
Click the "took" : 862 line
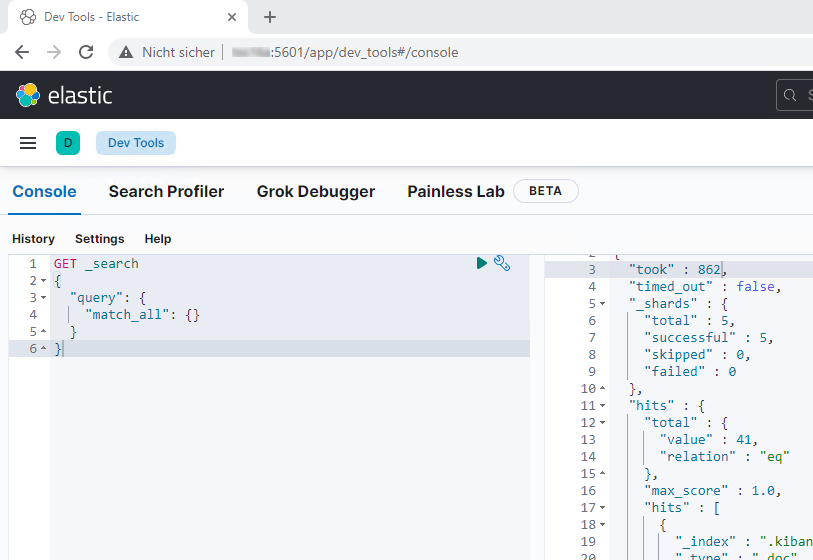click(x=678, y=270)
